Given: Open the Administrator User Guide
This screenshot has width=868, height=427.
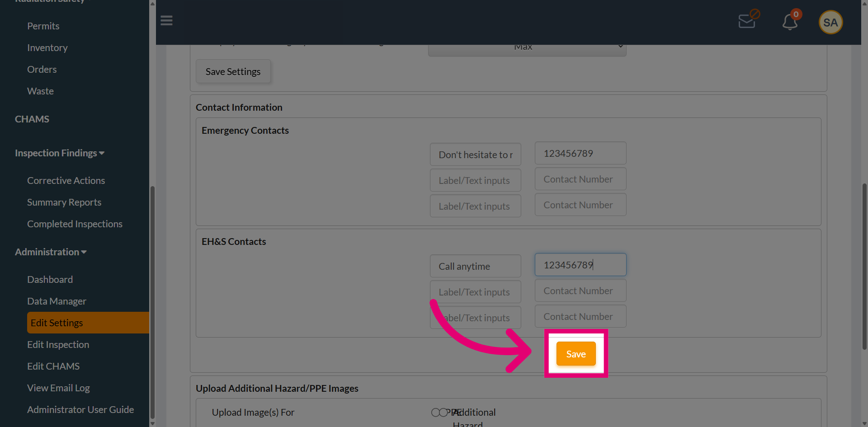Looking at the screenshot, I should click(x=80, y=410).
